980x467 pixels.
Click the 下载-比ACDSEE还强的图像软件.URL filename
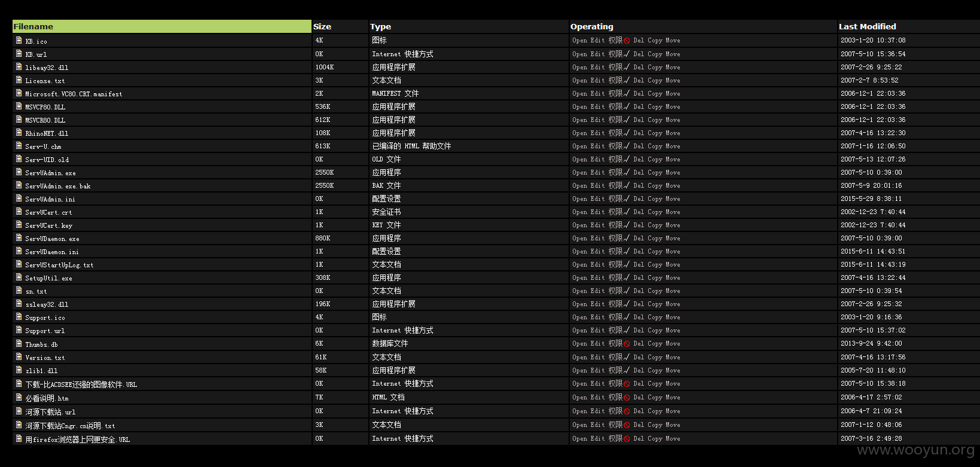coord(81,384)
